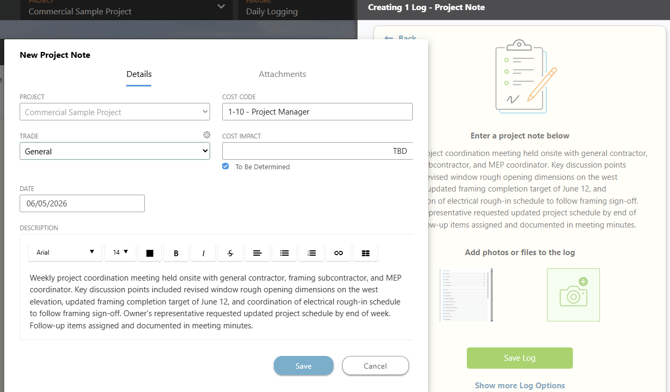Open the Arial font family dropdown

click(65, 252)
